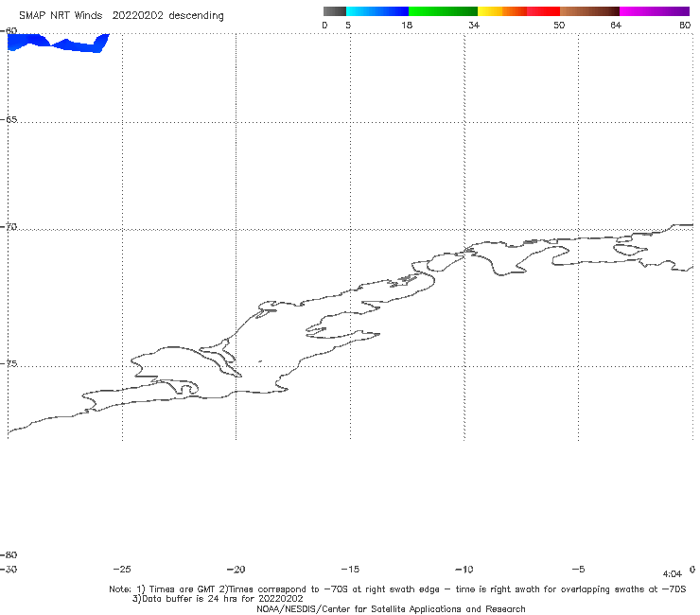Click the blue wind swath near latitude -60
This screenshot has height=615, width=700.
tap(57, 44)
